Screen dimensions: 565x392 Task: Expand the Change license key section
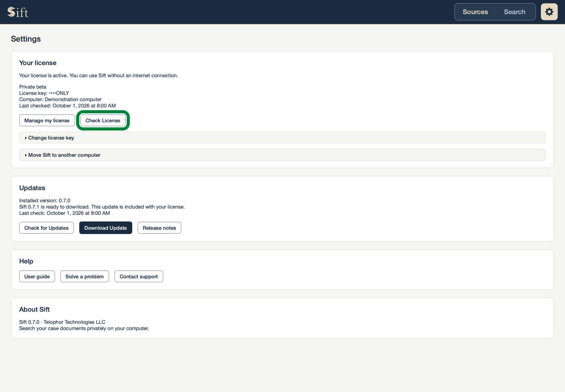[282, 138]
